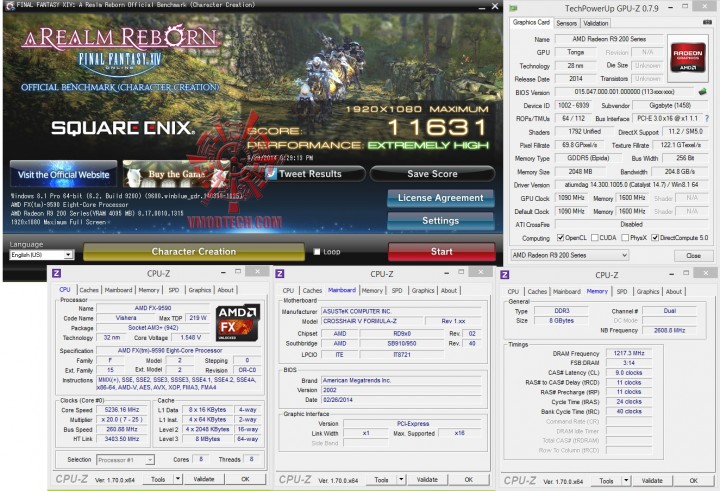Click the Core Voltage 1.548 V value
This screenshot has width=720, height=491.
(x=191, y=337)
